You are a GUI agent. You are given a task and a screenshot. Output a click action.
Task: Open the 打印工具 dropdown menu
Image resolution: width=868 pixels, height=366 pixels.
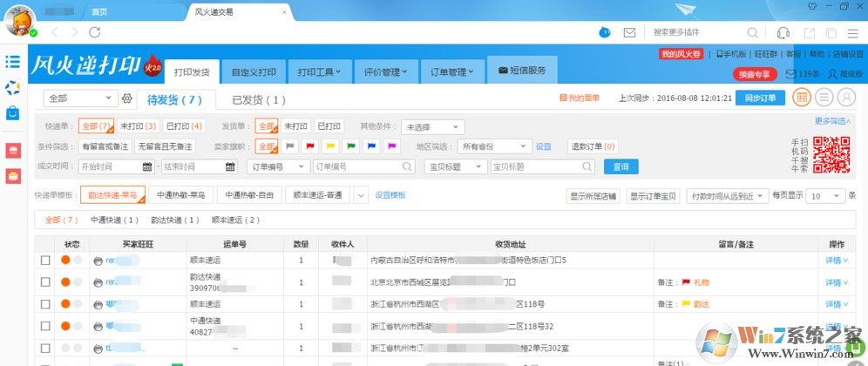coord(318,71)
